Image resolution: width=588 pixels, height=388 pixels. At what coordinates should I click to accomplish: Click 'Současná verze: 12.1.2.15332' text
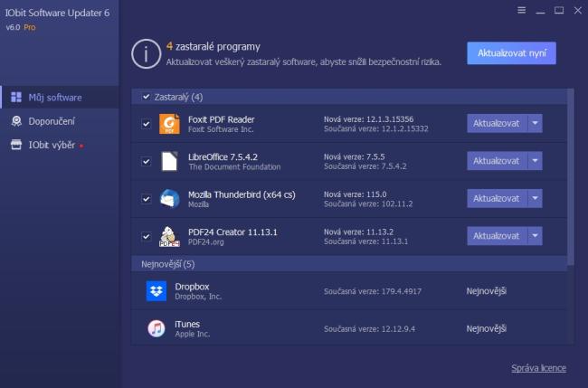click(x=376, y=128)
